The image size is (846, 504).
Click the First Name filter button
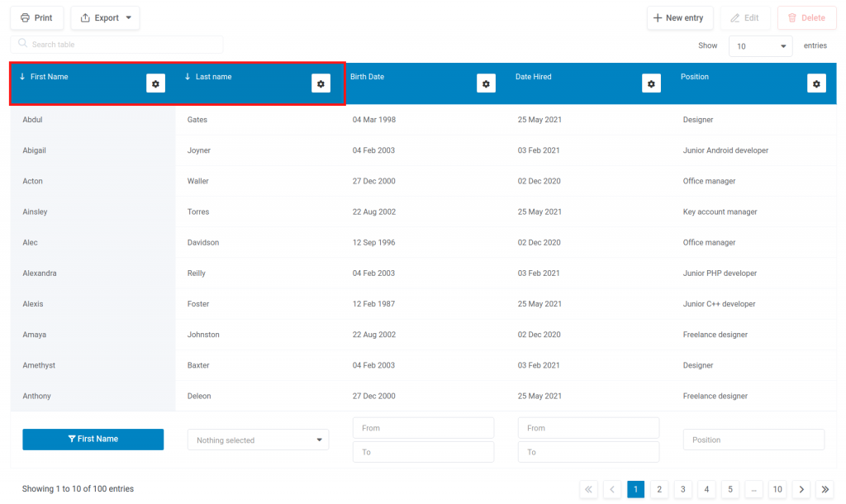pyautogui.click(x=93, y=439)
